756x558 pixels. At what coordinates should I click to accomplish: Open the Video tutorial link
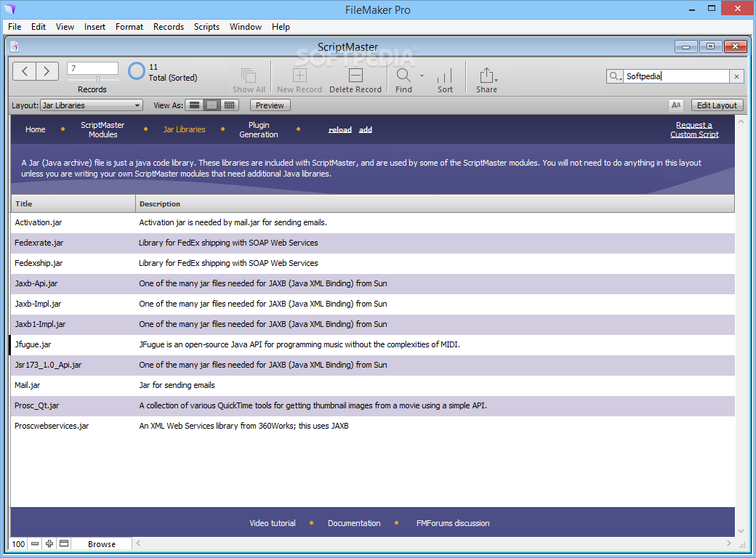(x=273, y=523)
